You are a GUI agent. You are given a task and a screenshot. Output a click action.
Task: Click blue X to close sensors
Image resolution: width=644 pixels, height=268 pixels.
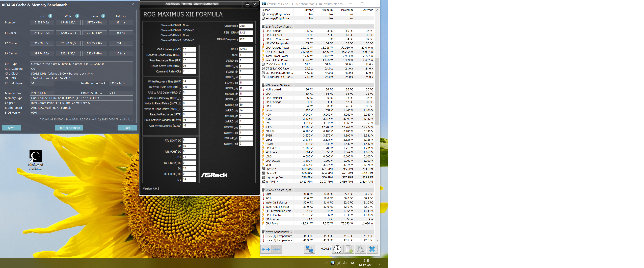coord(372,249)
